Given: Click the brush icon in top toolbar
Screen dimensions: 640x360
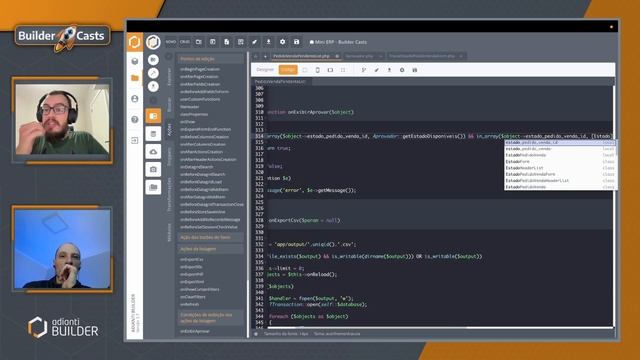Looking at the screenshot, I should [x=254, y=42].
